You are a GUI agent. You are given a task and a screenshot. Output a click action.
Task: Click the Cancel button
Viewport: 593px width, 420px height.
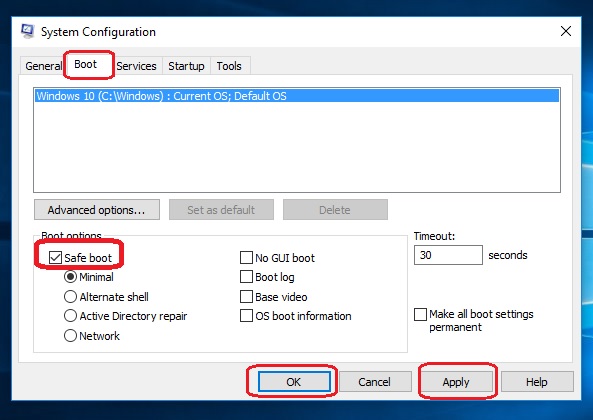pos(375,382)
